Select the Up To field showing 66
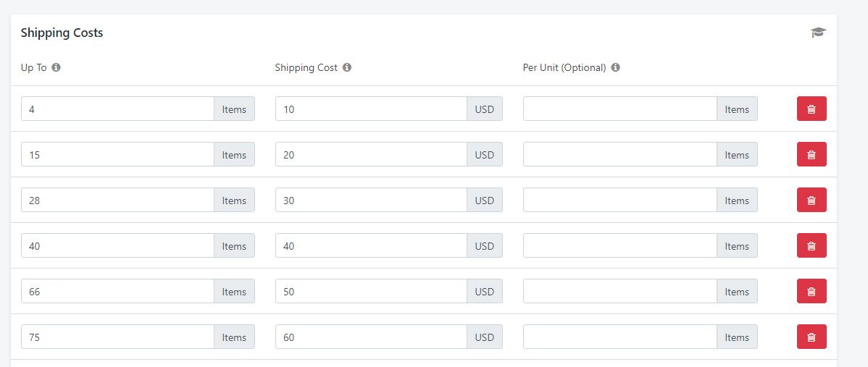Image resolution: width=868 pixels, height=367 pixels. coord(117,292)
